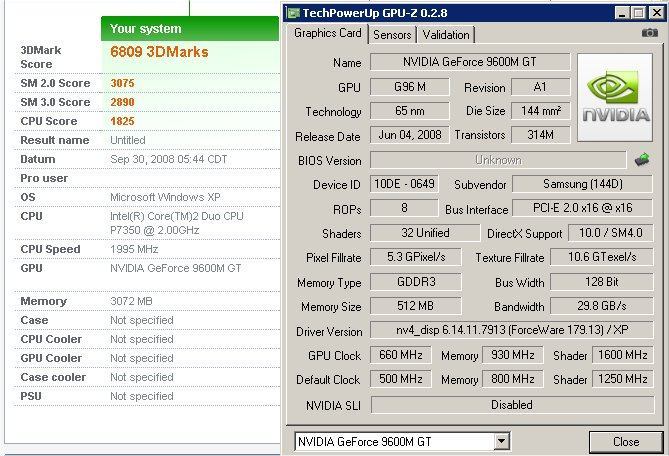Click Not specified in the PSU row
This screenshot has width=669, height=456.
tap(142, 396)
